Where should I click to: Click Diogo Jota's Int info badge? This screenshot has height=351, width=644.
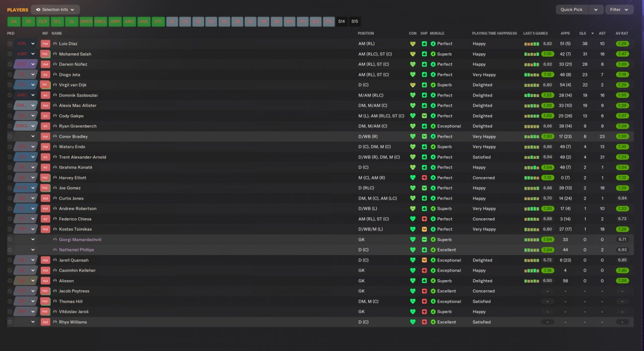45,74
